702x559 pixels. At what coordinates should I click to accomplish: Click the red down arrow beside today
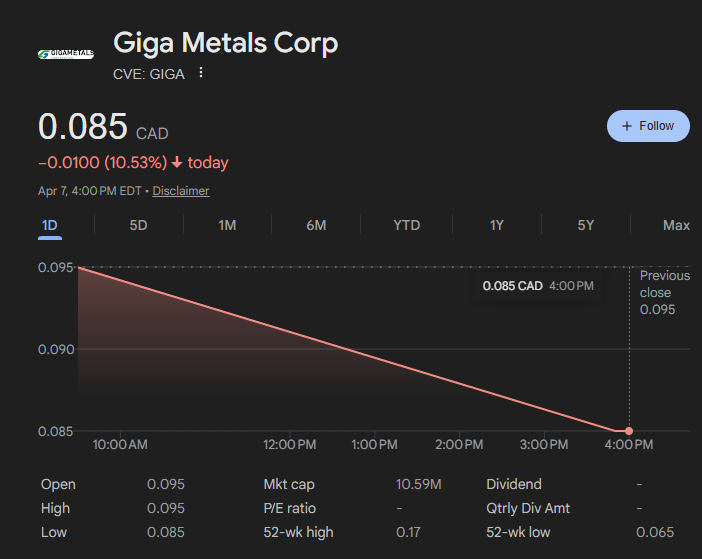(177, 162)
